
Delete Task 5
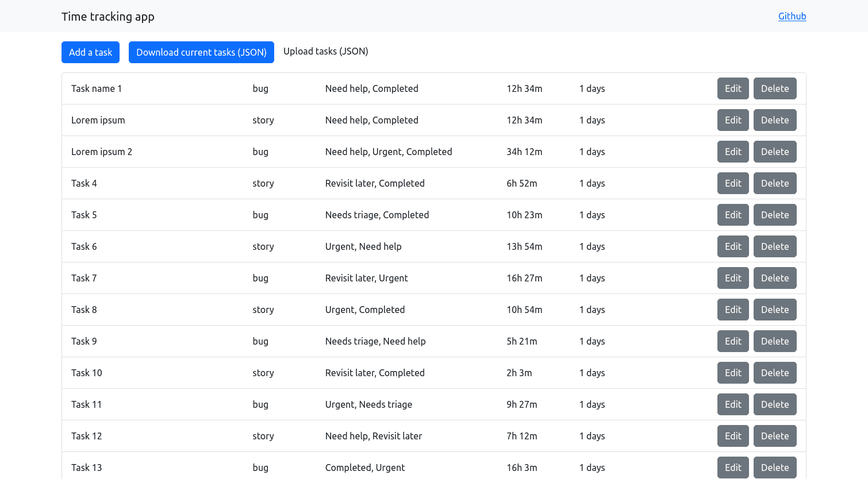click(x=774, y=215)
